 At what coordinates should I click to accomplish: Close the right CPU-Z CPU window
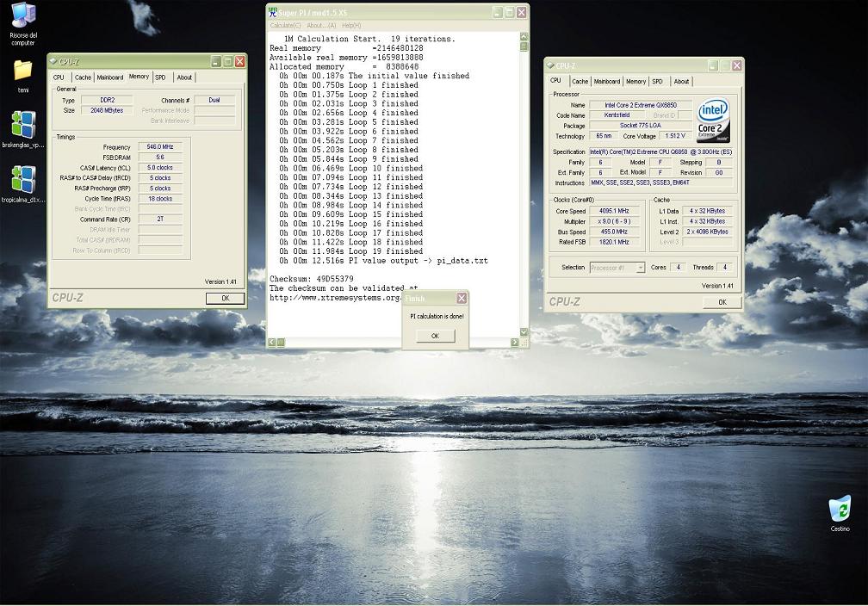[x=737, y=65]
